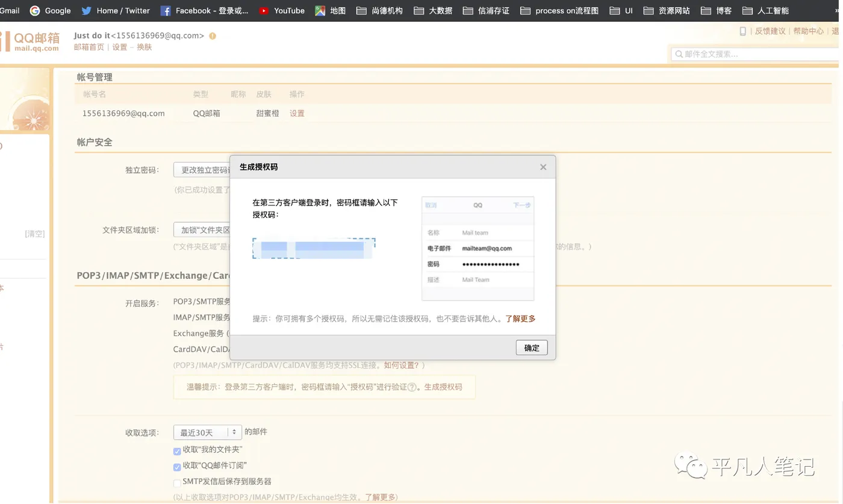
Task: Toggle the 收取"QQ邮件订阅" checkbox
Action: pos(177,467)
